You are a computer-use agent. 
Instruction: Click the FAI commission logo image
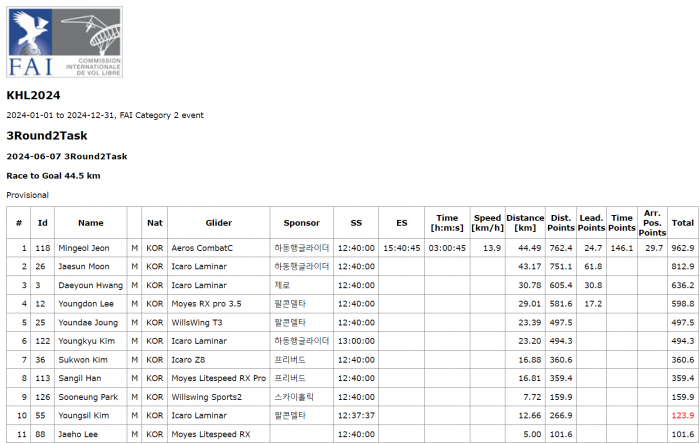(65, 43)
